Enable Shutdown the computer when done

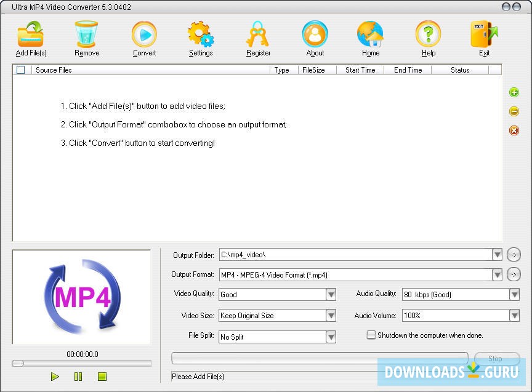coord(371,335)
